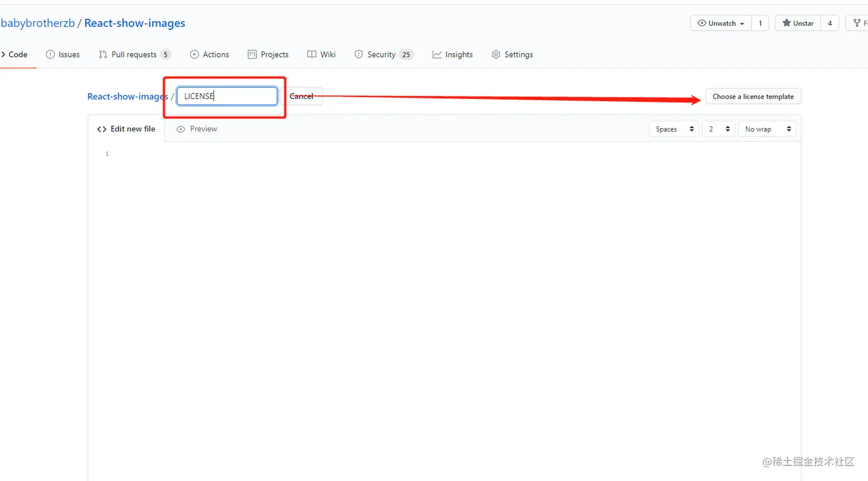Go to the Actions tab

[x=210, y=55]
